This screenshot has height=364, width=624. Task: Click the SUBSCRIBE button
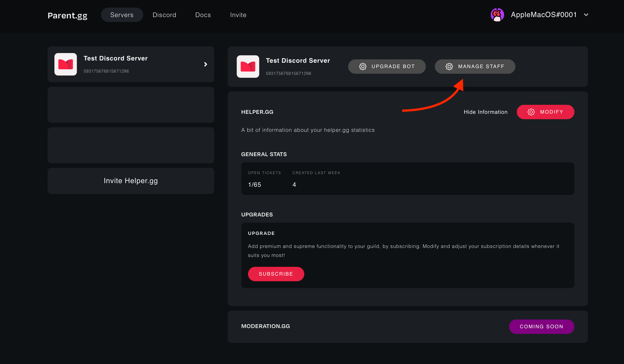[x=276, y=274]
